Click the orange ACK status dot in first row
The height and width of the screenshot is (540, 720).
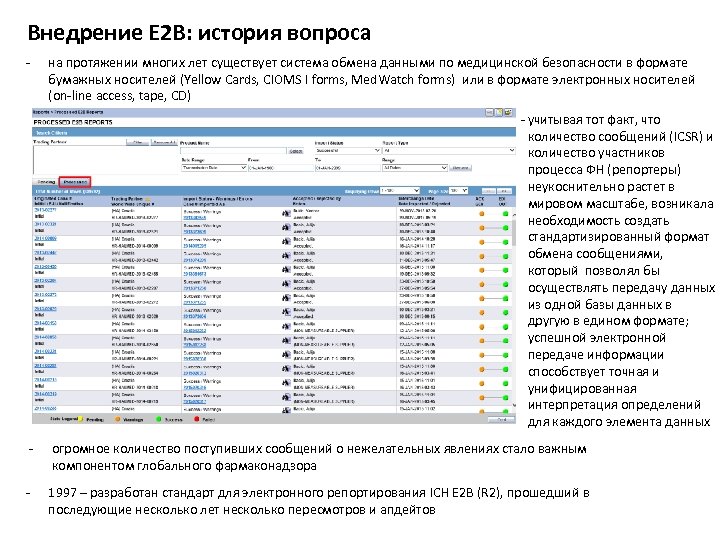482,214
